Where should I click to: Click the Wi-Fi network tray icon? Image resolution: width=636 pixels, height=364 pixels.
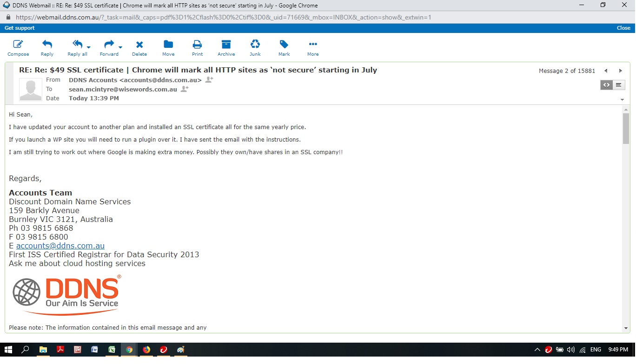point(583,350)
